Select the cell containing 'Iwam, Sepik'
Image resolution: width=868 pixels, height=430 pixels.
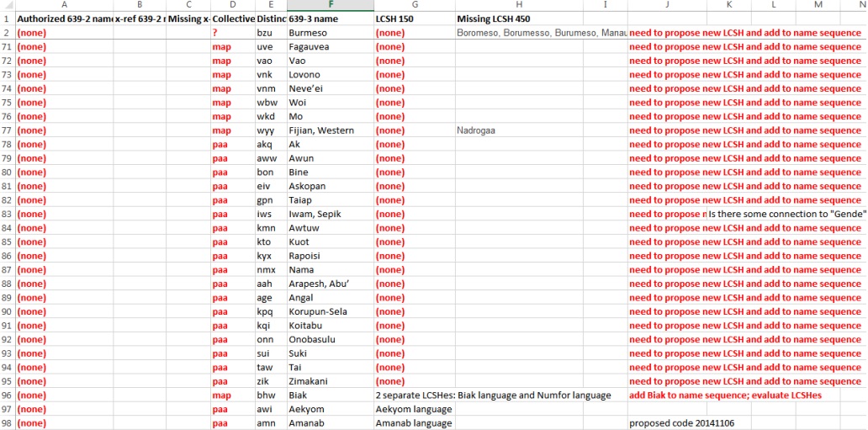tap(331, 214)
